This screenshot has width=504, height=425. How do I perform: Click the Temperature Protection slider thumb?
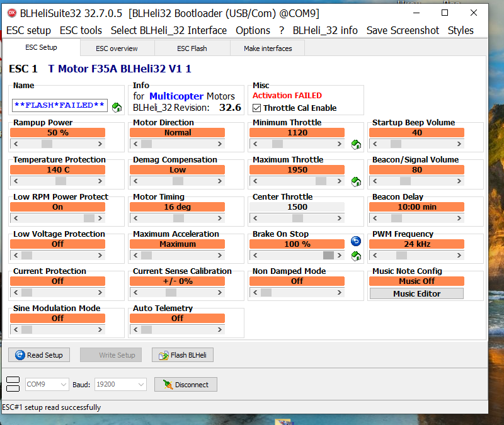[x=60, y=181]
